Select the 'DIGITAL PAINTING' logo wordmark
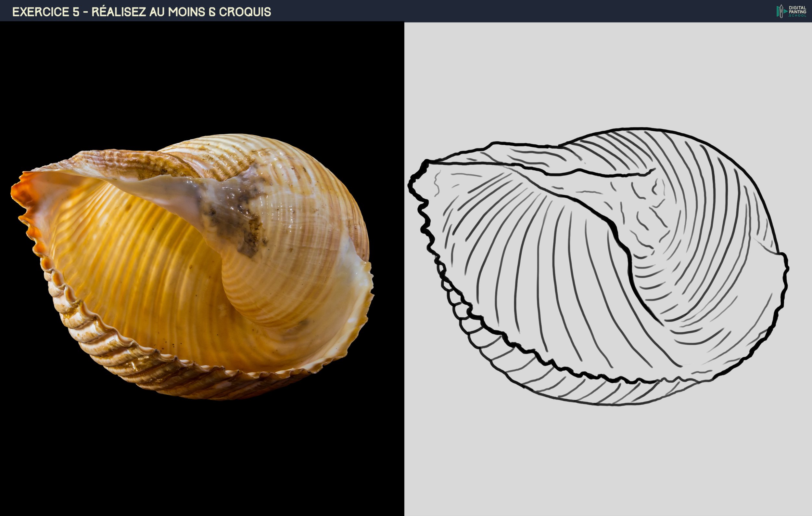812x516 pixels. (x=797, y=9)
